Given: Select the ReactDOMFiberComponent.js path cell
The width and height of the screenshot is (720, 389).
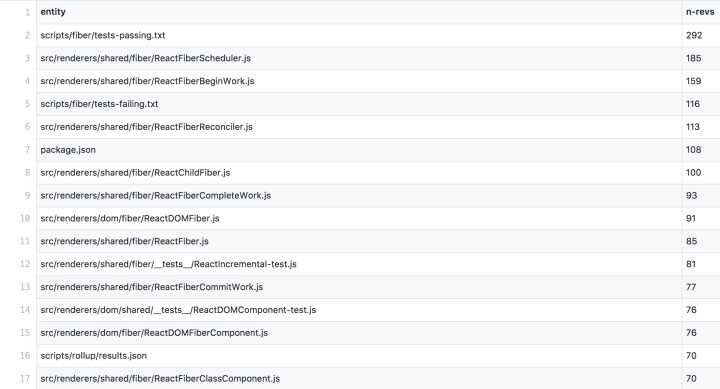Looking at the screenshot, I should [x=359, y=333].
